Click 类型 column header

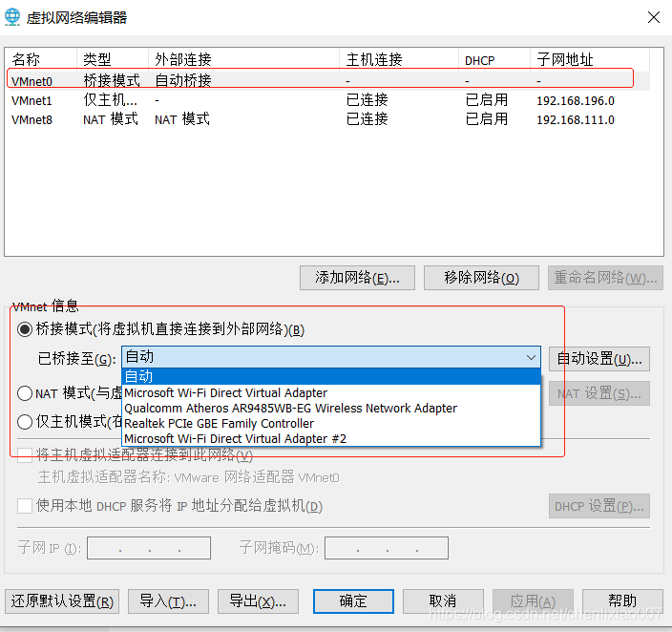(x=113, y=59)
